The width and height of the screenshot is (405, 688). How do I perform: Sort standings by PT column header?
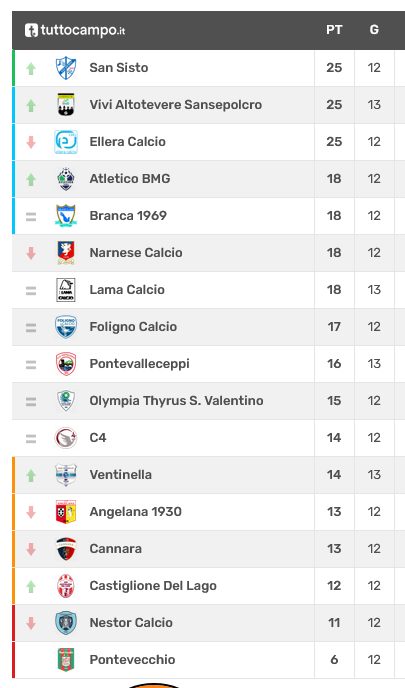[x=334, y=30]
